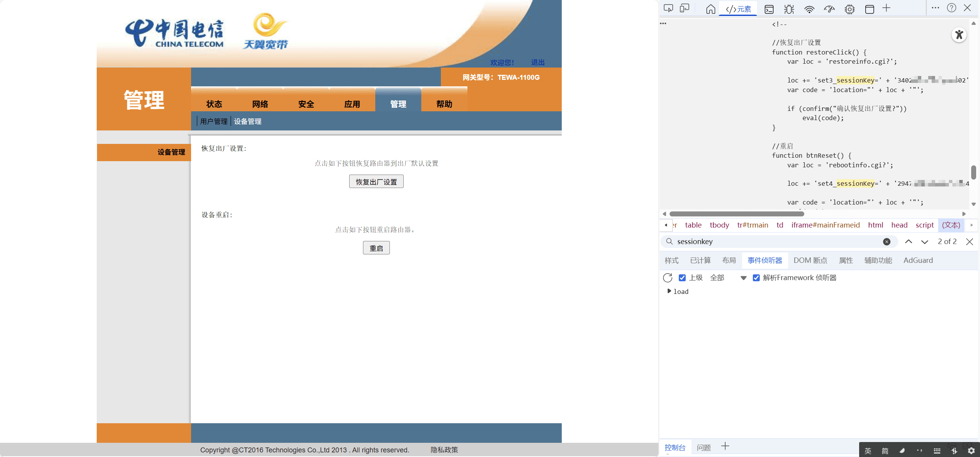Screen dimensions: 980x457
Task: Uncheck the 上级 ancestors checkbox
Action: point(682,277)
